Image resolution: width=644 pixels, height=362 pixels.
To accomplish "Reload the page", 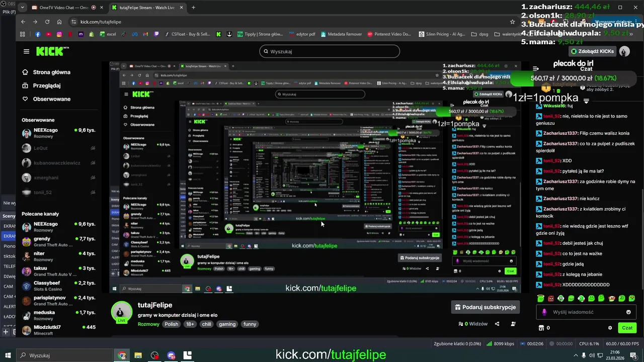I will point(47,22).
